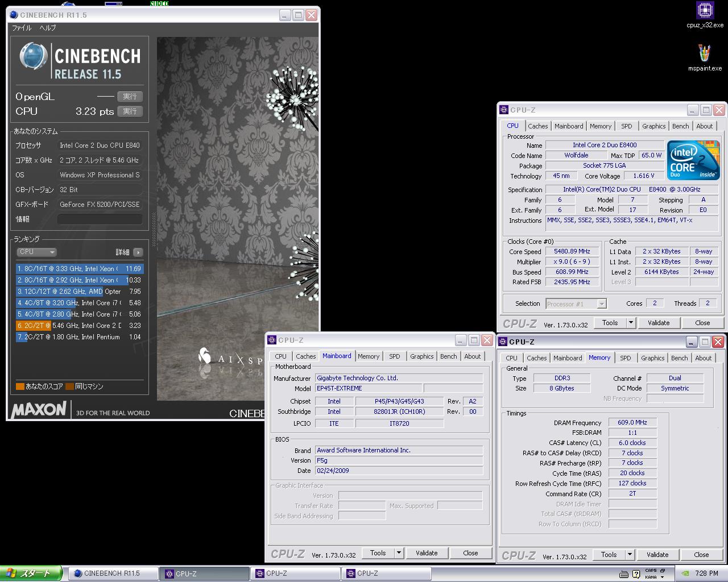Click the NVIDIA tray icon

click(686, 573)
